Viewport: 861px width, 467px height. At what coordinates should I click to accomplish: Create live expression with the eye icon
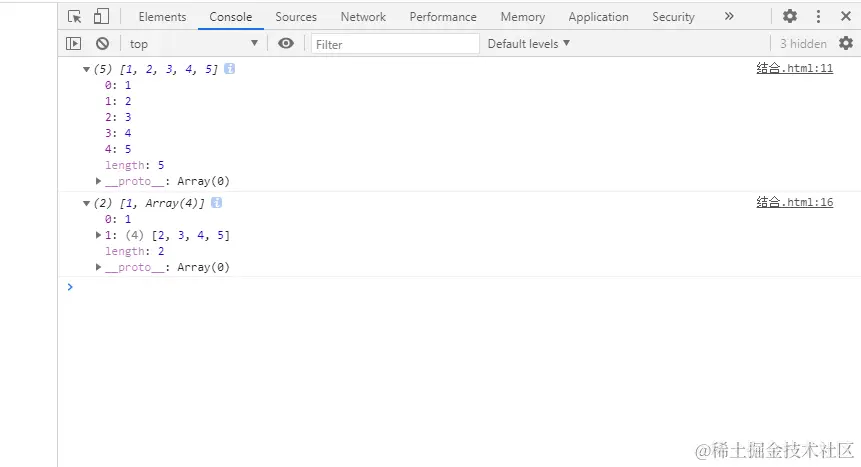(x=286, y=43)
